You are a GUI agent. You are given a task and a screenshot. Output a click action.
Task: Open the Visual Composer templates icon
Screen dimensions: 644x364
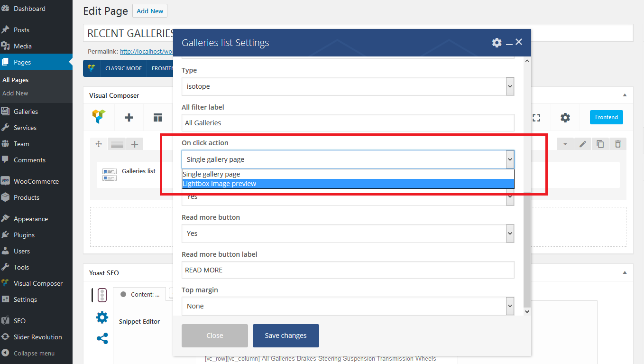tap(158, 118)
